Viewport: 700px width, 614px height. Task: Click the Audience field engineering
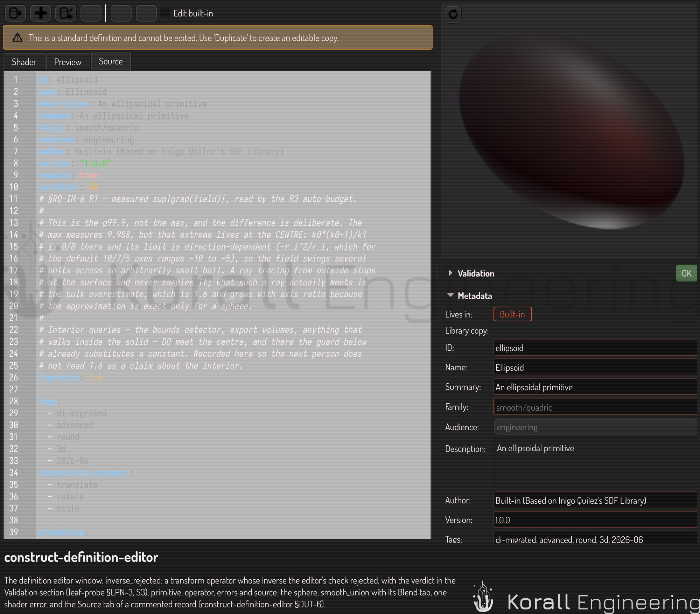coord(595,427)
